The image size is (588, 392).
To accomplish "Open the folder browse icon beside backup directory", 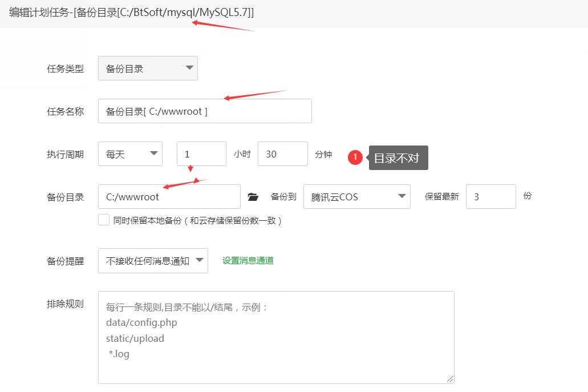I will [253, 197].
